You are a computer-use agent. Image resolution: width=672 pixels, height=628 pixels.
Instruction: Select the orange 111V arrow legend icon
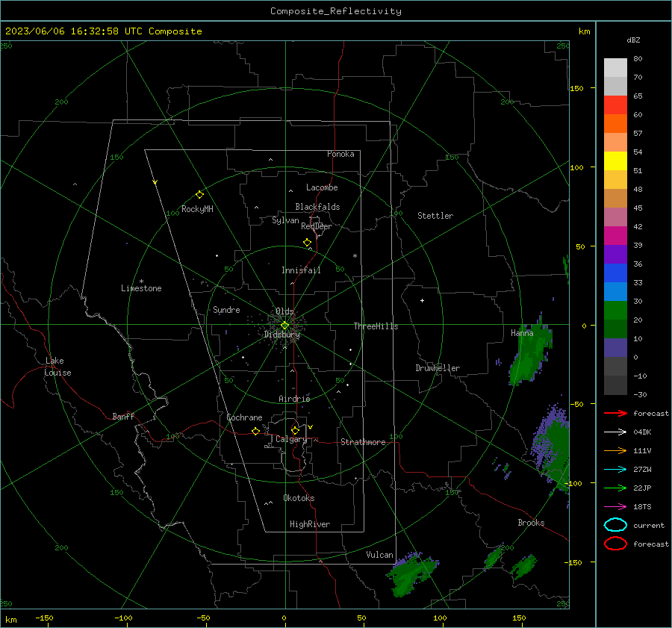coord(615,450)
